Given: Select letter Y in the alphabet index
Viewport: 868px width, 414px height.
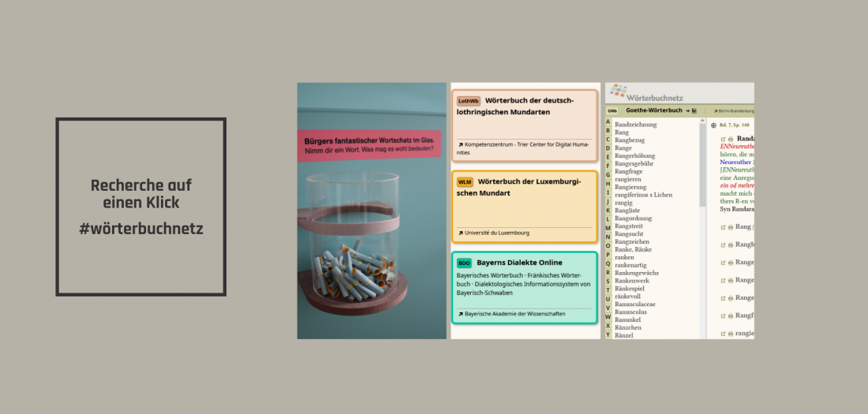Looking at the screenshot, I should (x=608, y=334).
